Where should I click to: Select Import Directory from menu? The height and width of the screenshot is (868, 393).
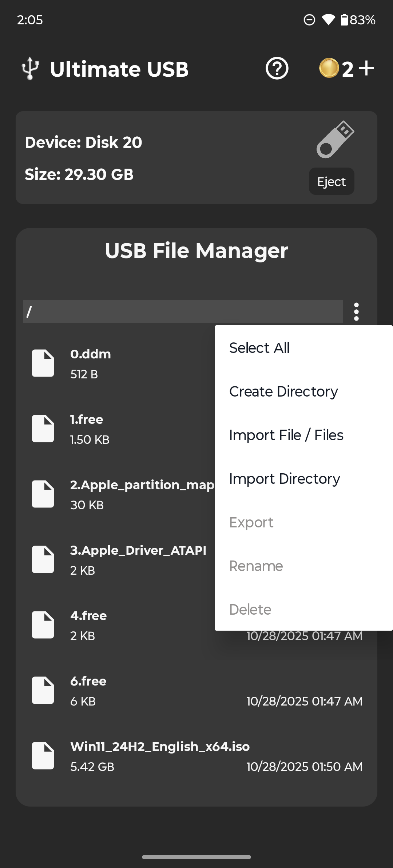[285, 479]
